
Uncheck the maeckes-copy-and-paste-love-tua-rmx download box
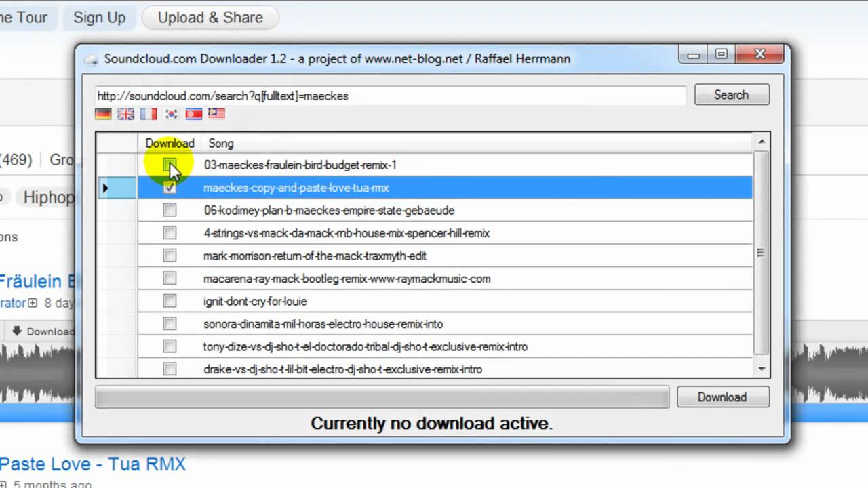[x=170, y=188]
